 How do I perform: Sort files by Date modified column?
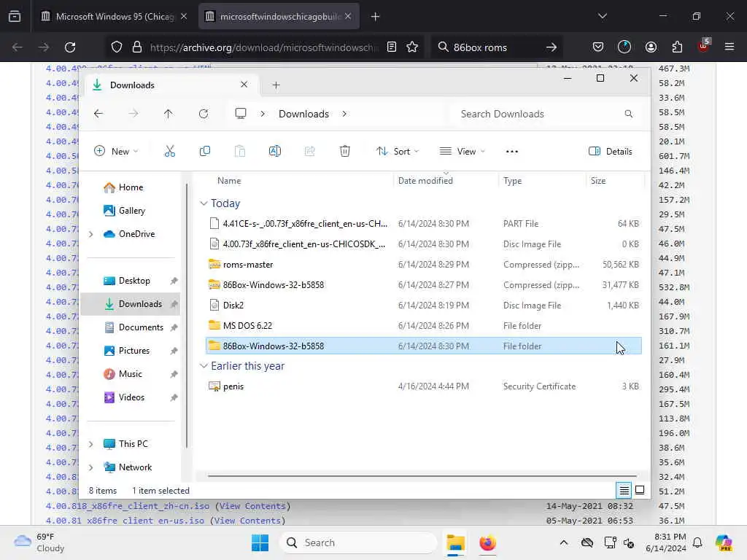(x=425, y=181)
